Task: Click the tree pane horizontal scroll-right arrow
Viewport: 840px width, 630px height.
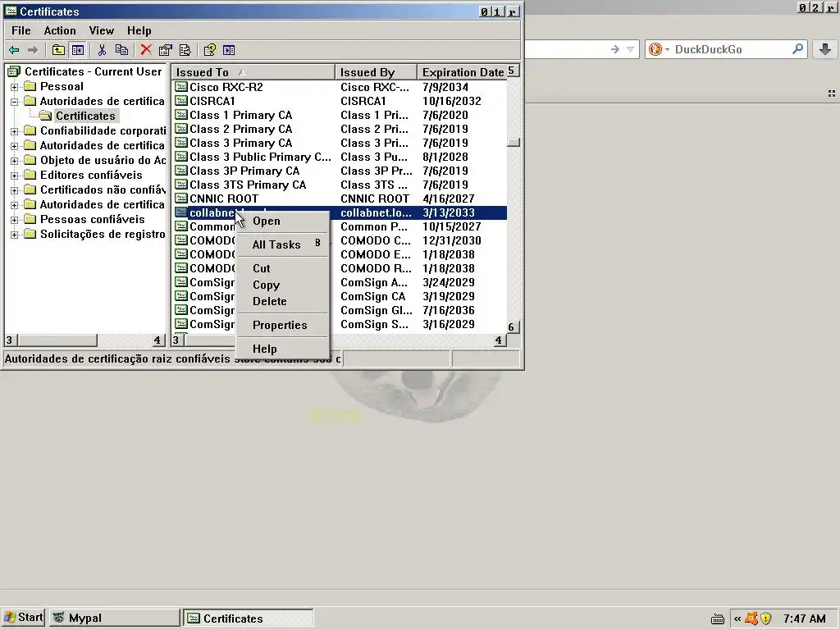Action: point(159,340)
